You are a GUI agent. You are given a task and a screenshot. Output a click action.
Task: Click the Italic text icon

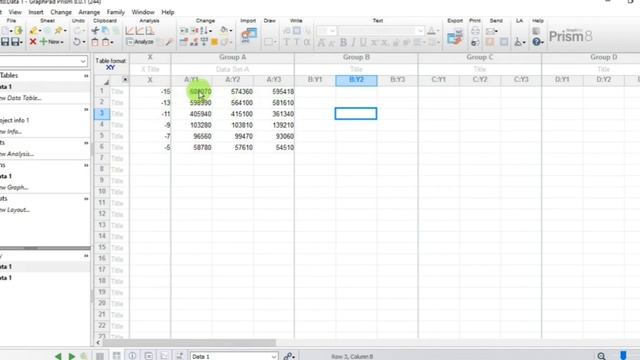click(353, 42)
